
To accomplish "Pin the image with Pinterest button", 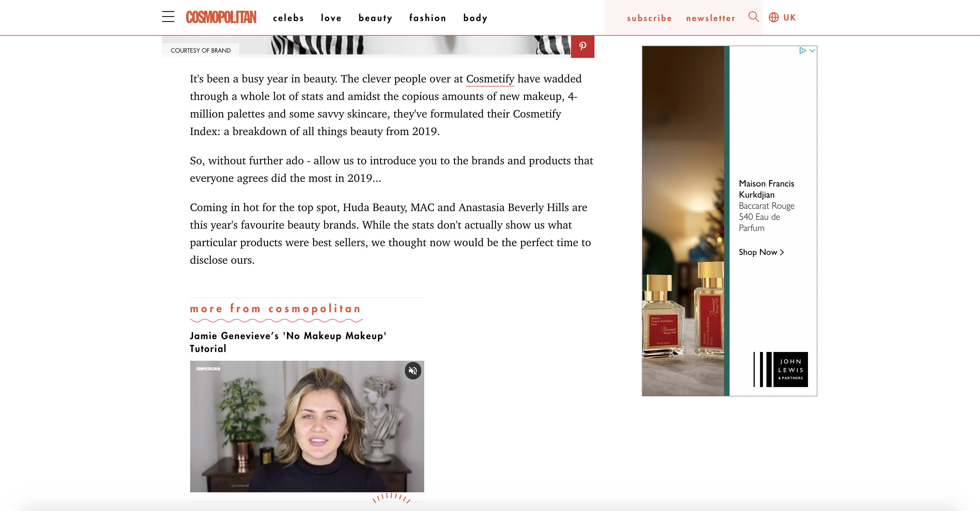I will [x=582, y=46].
